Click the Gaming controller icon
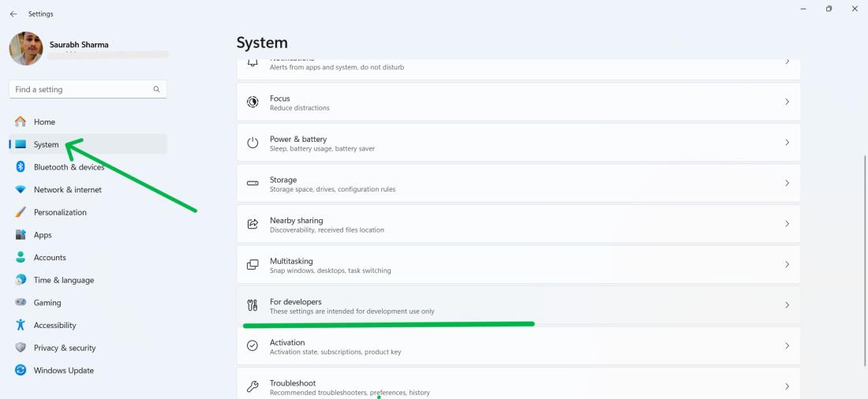The width and height of the screenshot is (868, 399). click(21, 303)
